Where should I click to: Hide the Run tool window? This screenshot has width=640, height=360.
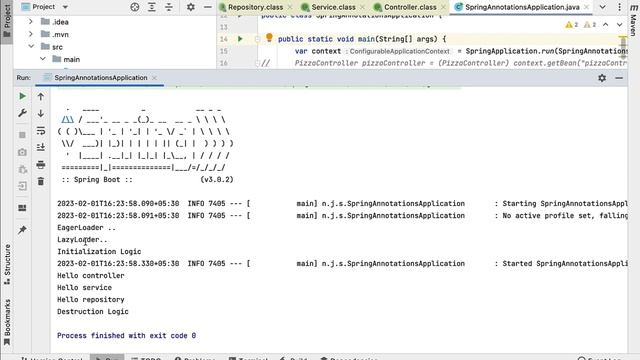coord(619,78)
